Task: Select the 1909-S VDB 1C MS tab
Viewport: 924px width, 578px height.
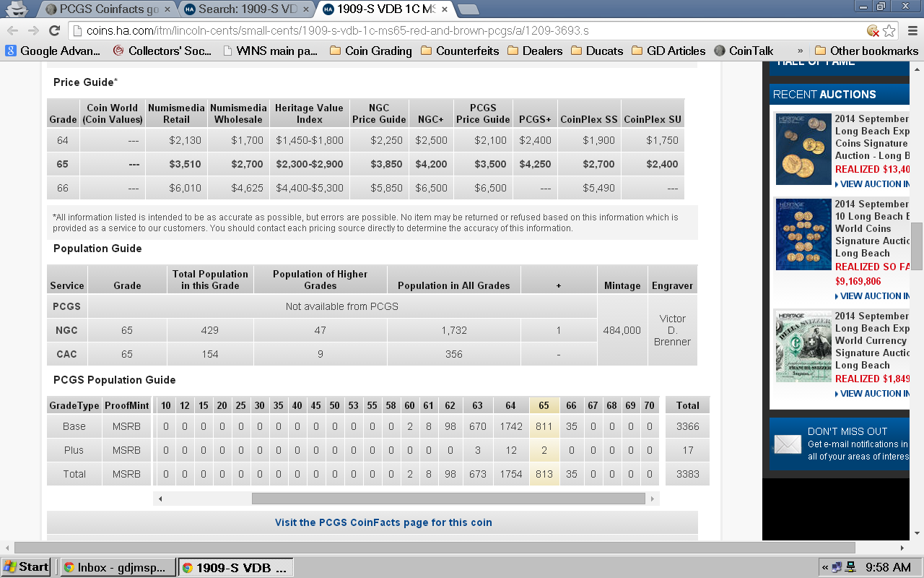Action: 385,9
